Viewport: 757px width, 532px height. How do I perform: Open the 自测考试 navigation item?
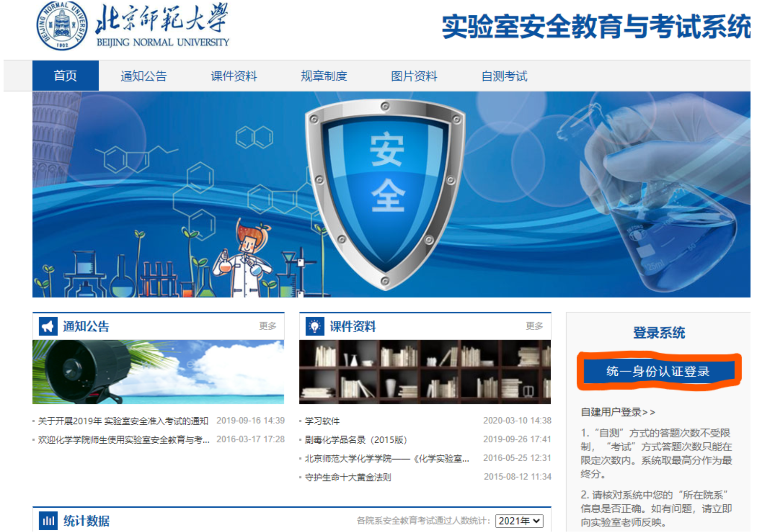[504, 76]
